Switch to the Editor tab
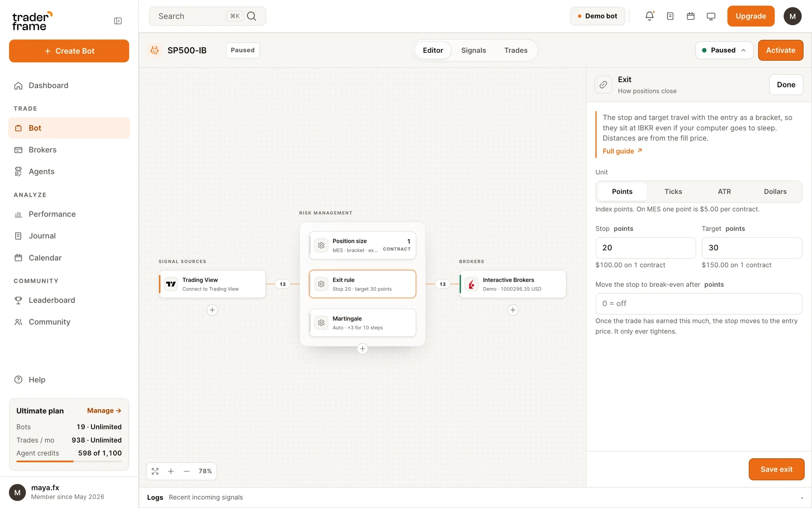Viewport: 812px width, 508px height. (433, 50)
